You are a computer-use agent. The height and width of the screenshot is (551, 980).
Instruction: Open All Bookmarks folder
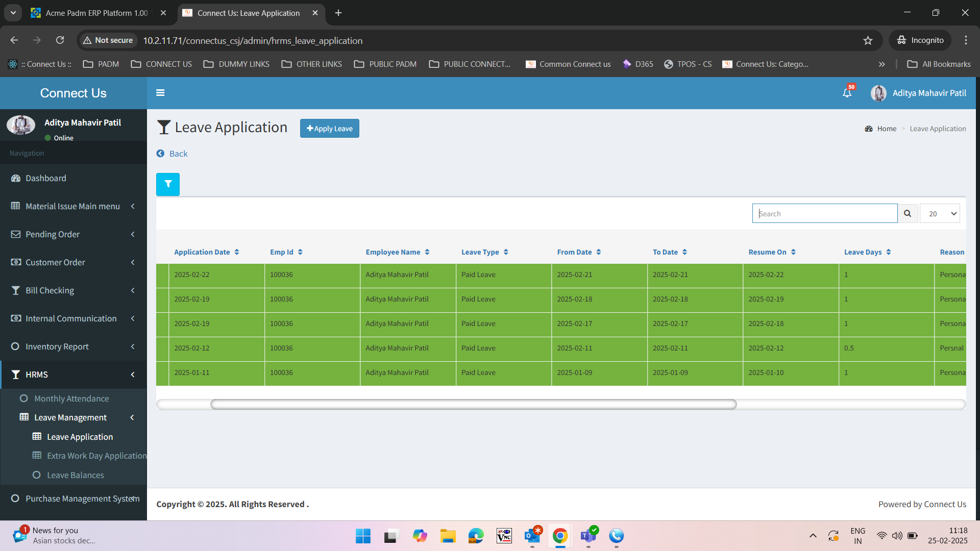[939, 64]
